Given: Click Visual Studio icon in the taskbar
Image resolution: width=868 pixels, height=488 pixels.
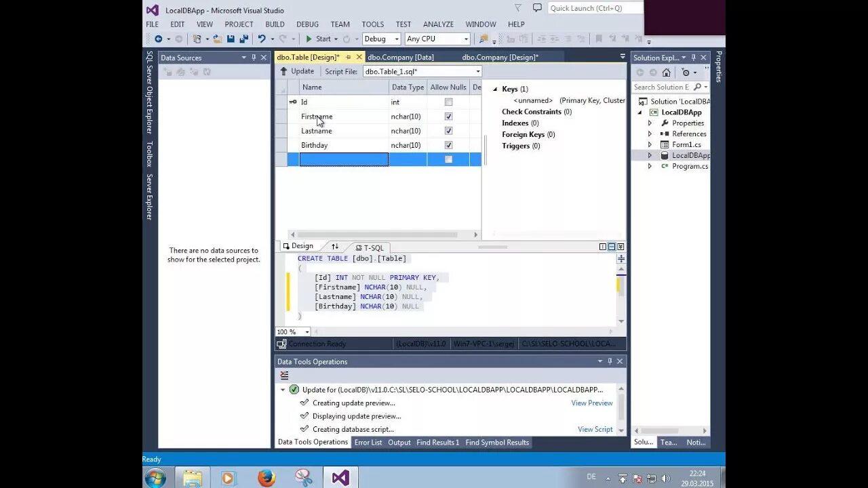Looking at the screenshot, I should point(340,478).
